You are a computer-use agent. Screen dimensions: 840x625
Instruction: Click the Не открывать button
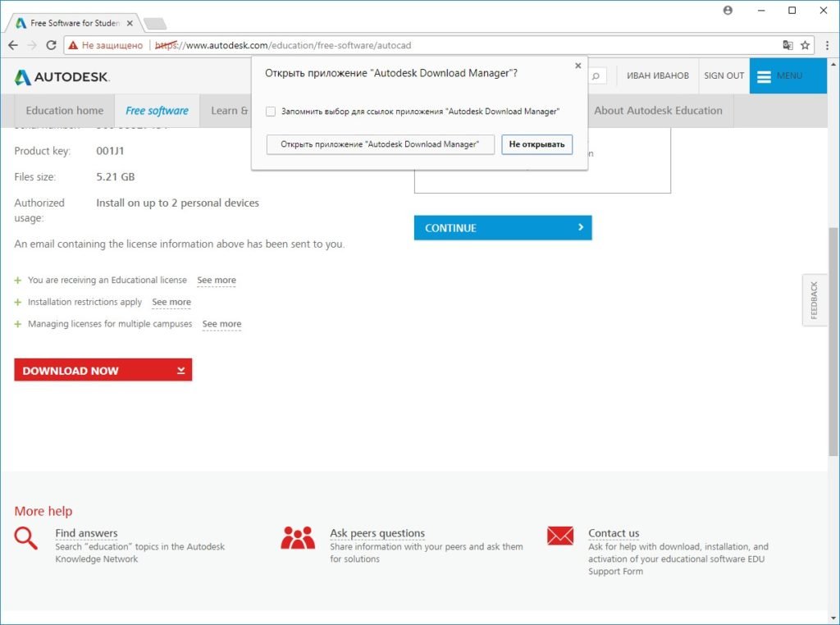(536, 144)
